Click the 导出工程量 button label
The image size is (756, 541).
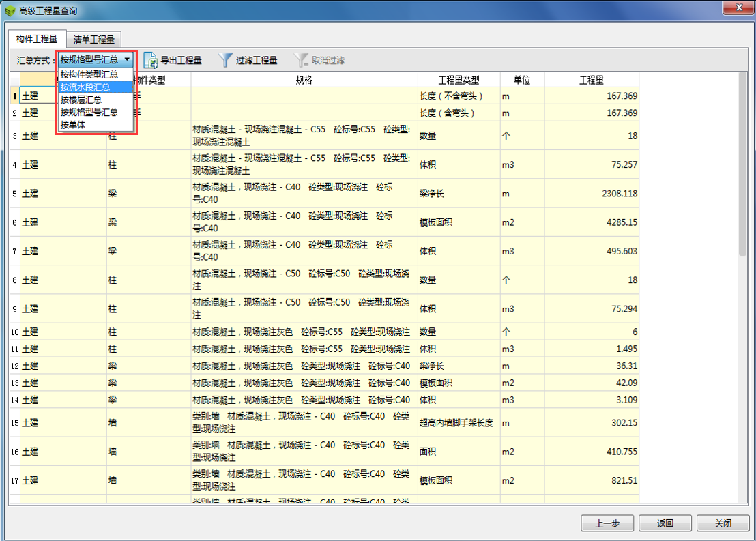(181, 60)
